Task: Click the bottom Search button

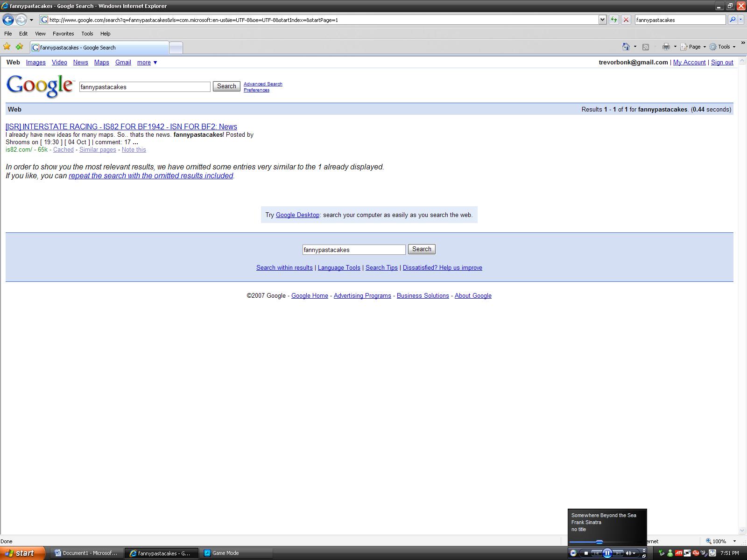Action: 422,249
